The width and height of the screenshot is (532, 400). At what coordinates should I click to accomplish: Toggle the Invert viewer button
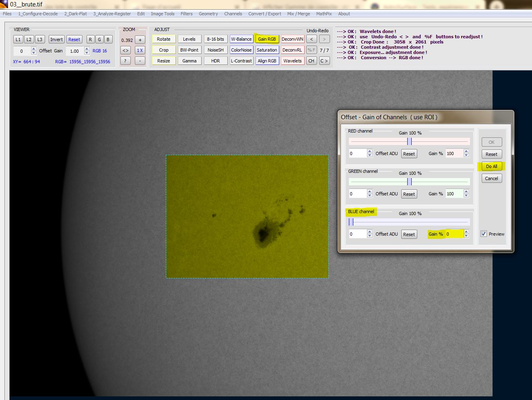(x=56, y=39)
